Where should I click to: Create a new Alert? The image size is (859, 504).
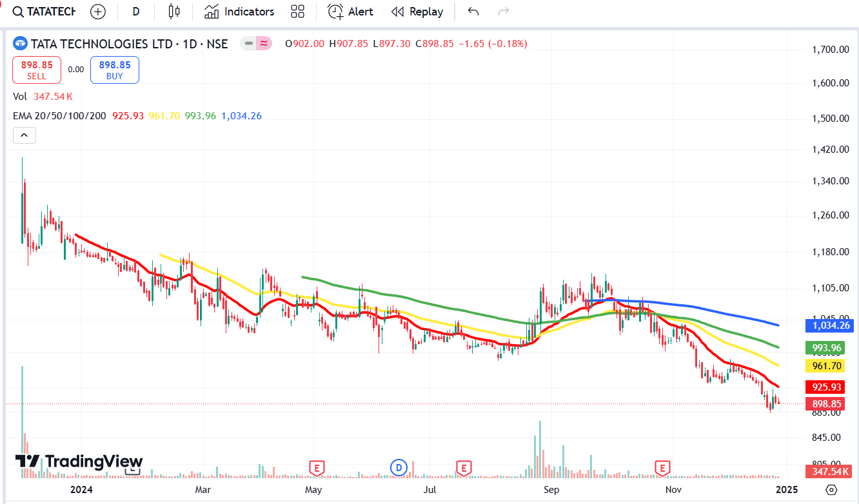351,12
